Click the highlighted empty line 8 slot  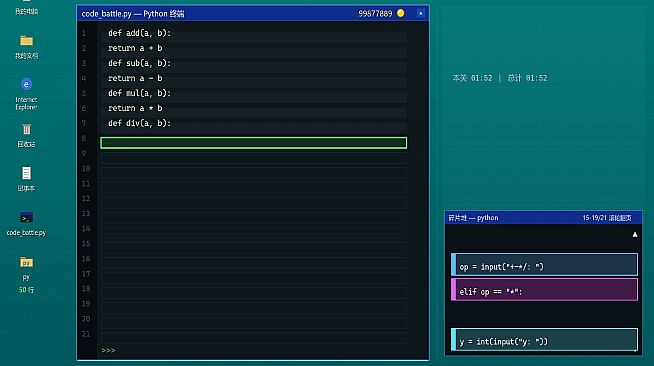pos(254,143)
